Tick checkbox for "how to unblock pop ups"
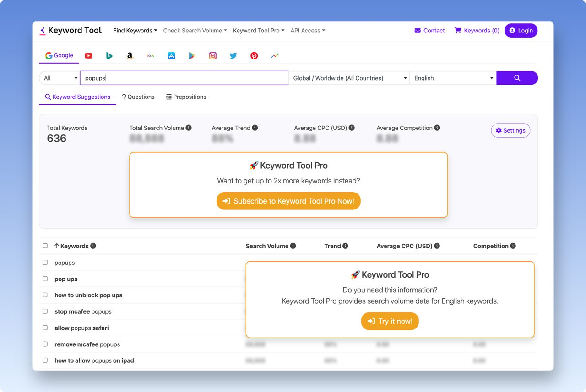This screenshot has width=586, height=392. 45,295
